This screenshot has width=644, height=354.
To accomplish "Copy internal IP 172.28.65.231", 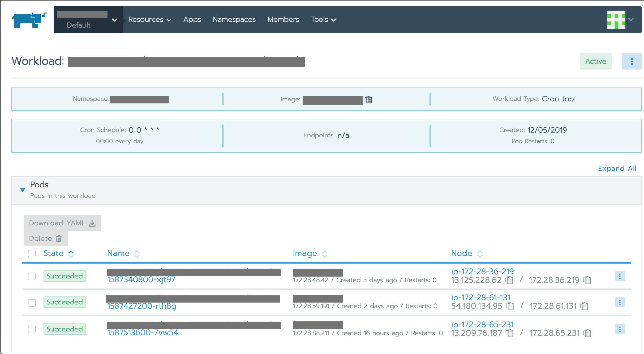I will click(587, 333).
